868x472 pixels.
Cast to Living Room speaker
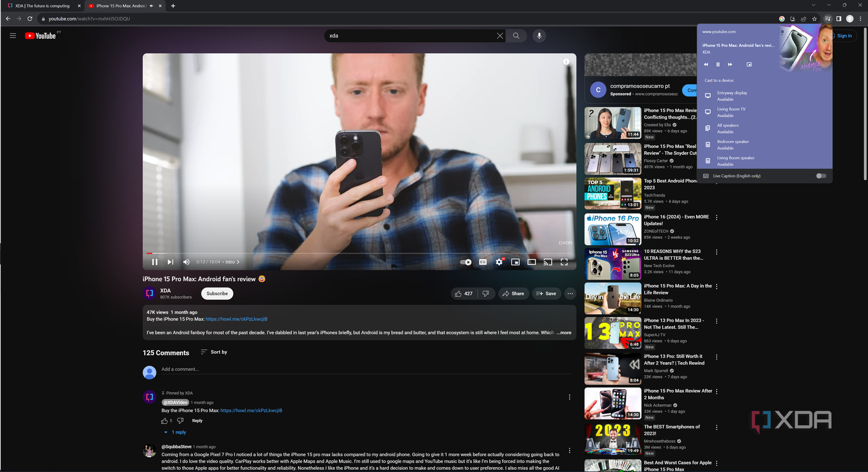pos(764,161)
